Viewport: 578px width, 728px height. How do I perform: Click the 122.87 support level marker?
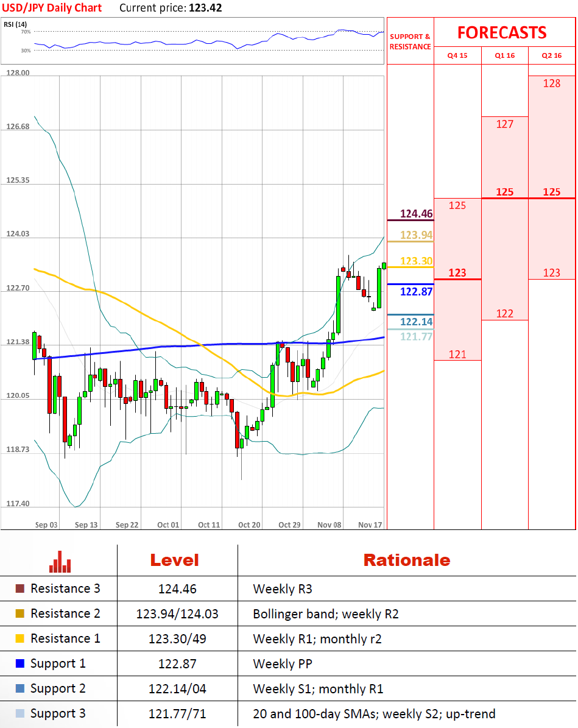click(416, 292)
